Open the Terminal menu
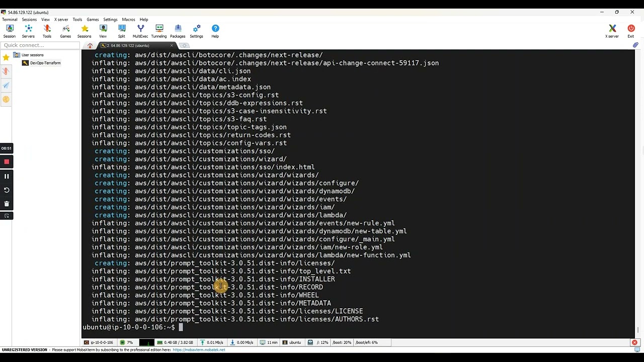 click(10, 20)
